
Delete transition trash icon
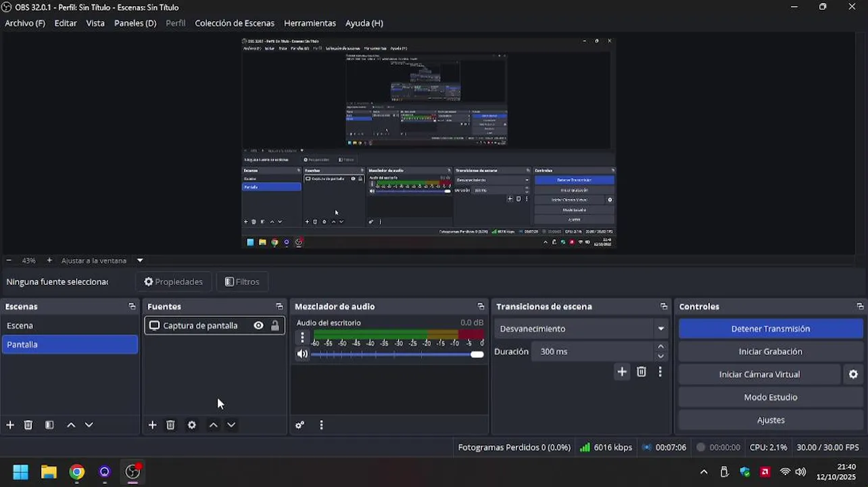point(642,371)
